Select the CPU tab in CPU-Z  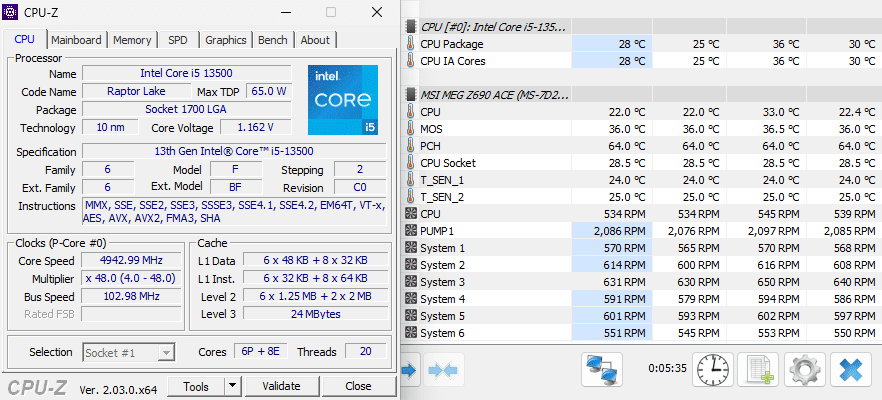24,39
